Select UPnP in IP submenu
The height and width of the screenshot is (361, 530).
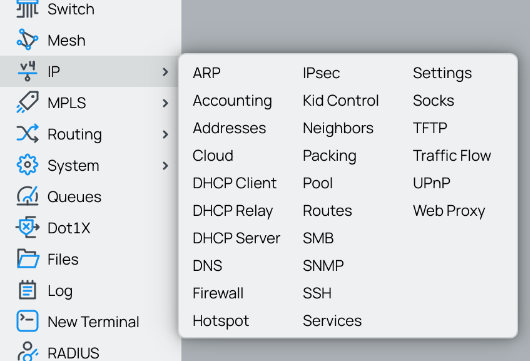(x=431, y=183)
